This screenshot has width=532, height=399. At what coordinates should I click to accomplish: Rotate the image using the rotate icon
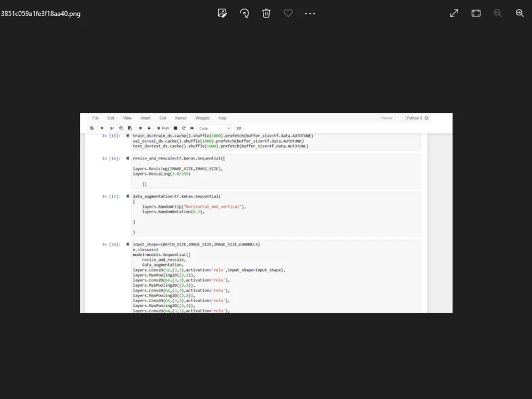244,13
